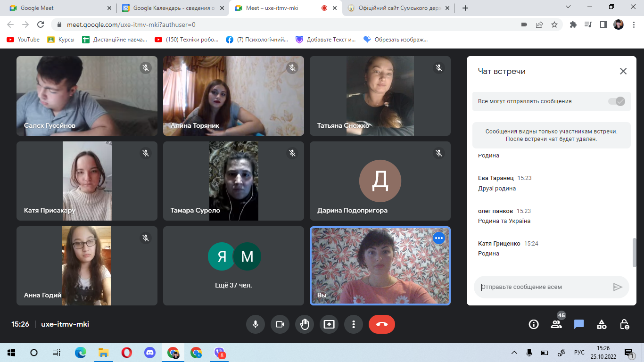Go back with browser back arrow
This screenshot has width=644, height=362.
point(10,25)
